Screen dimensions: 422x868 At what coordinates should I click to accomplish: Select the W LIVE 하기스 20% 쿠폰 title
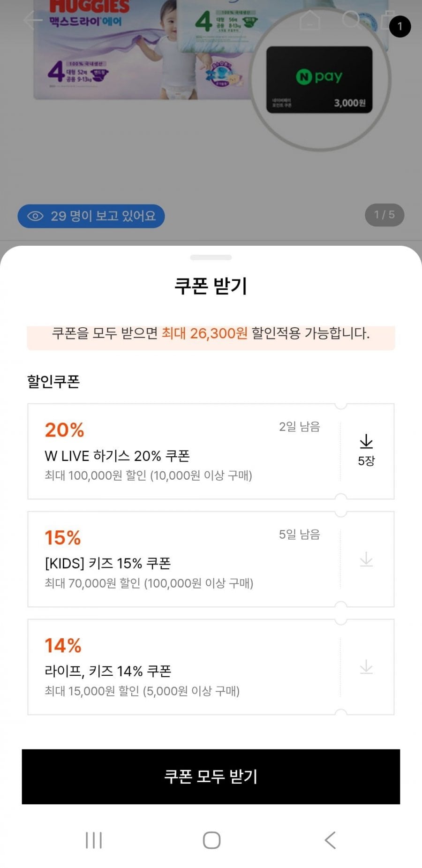[x=117, y=456]
